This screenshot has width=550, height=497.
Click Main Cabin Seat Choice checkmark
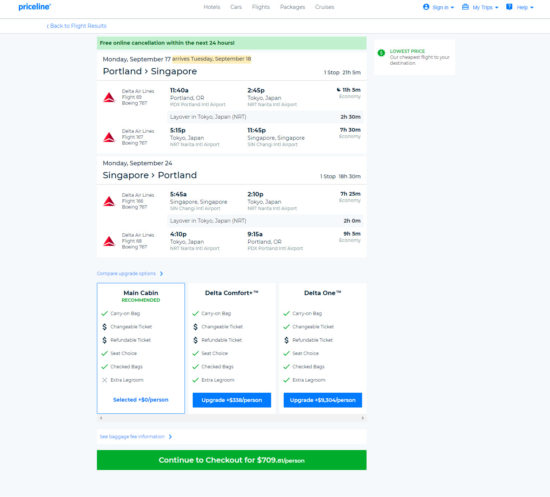click(x=104, y=354)
